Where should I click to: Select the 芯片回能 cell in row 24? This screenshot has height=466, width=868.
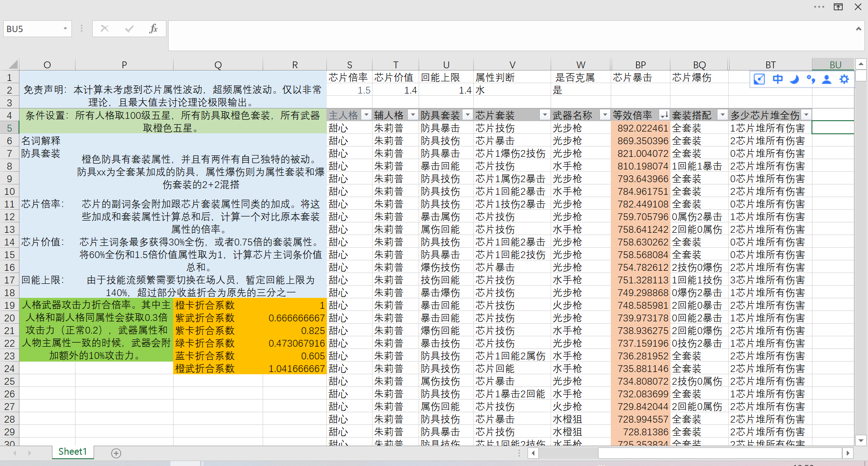[x=512, y=368]
